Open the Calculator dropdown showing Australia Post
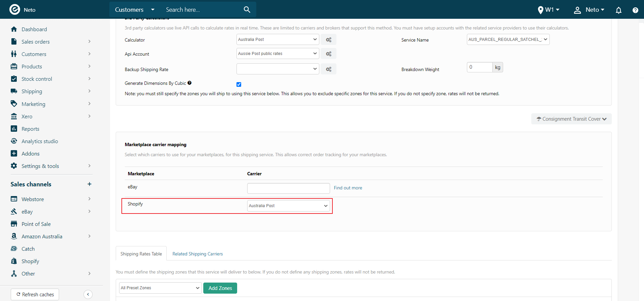 278,40
